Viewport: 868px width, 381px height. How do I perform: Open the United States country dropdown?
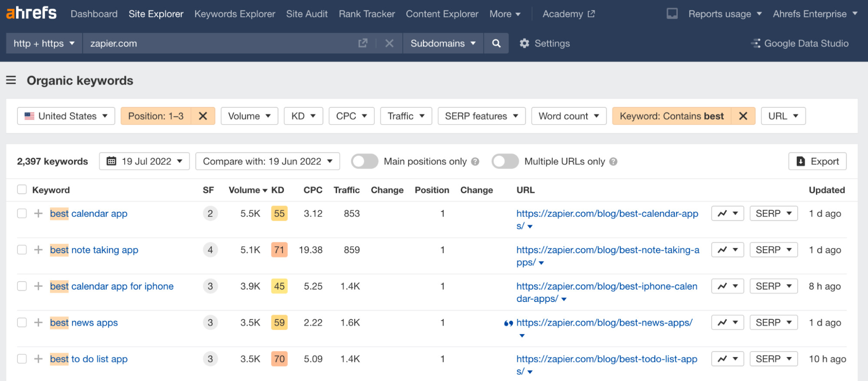66,116
